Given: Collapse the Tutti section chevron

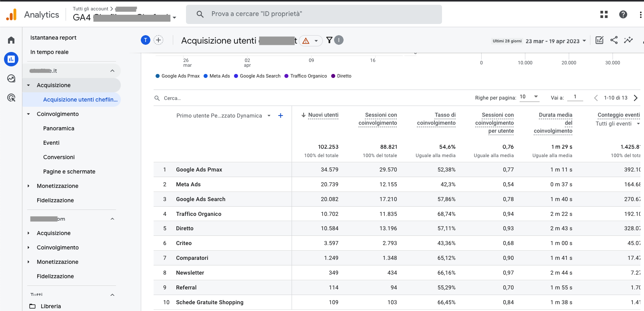Looking at the screenshot, I should point(112,295).
